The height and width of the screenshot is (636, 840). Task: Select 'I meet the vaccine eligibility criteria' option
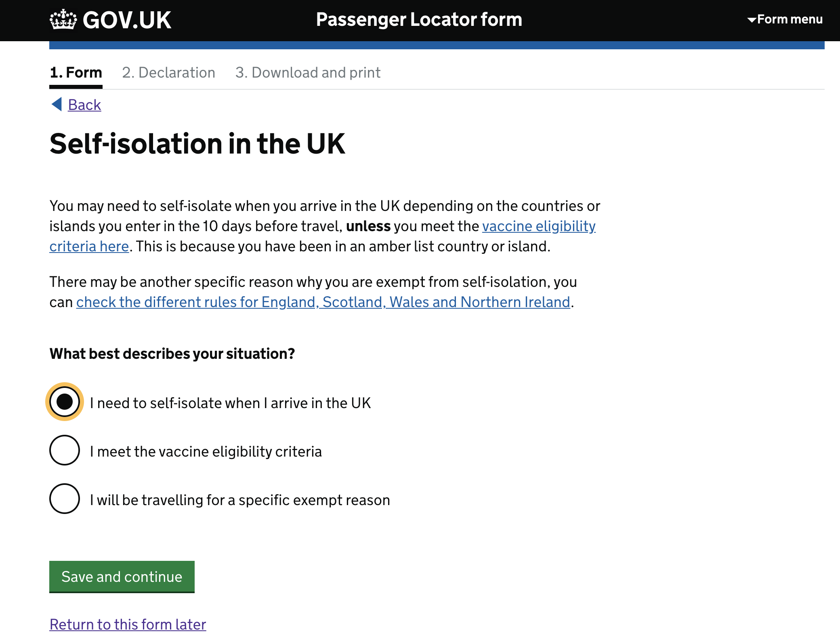coord(65,450)
